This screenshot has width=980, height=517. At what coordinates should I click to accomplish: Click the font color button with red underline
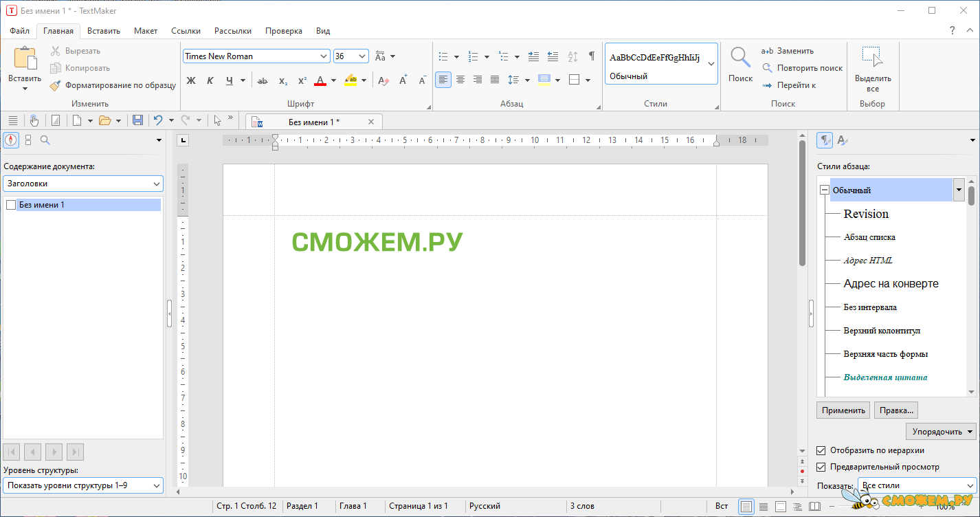click(x=320, y=80)
